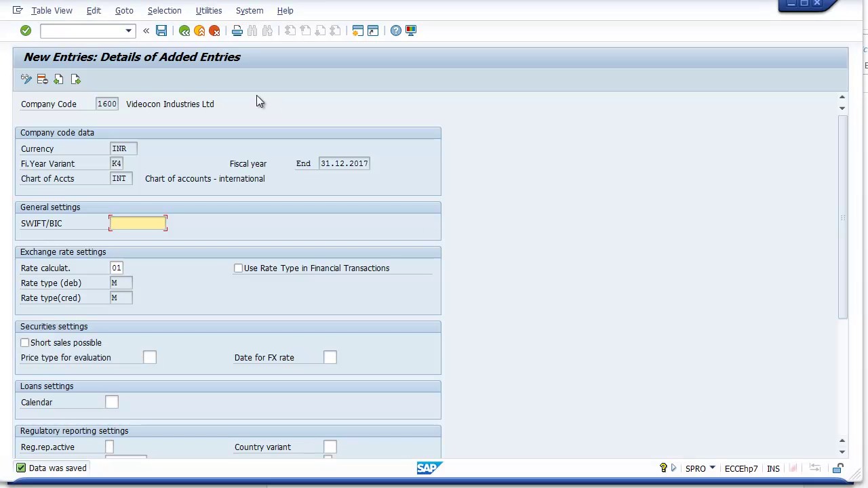The height and width of the screenshot is (488, 868).
Task: Click the SWIFT/BIC input field
Action: point(138,223)
